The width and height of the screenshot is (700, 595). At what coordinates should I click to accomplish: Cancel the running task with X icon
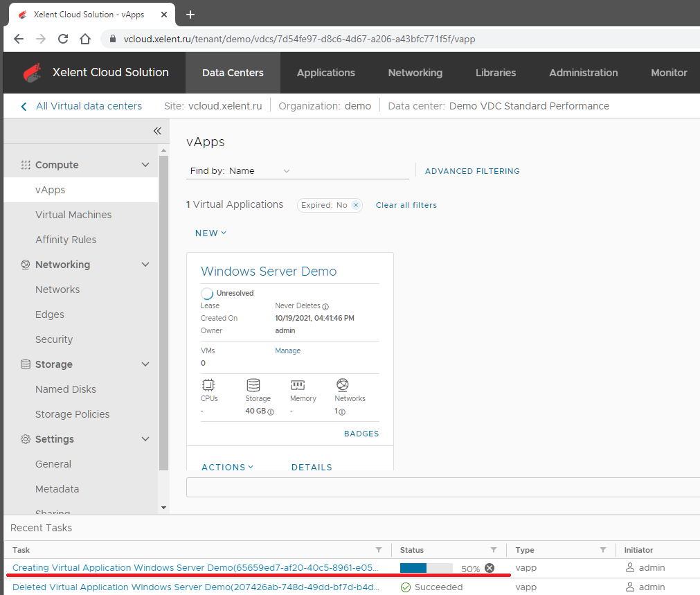coord(490,568)
